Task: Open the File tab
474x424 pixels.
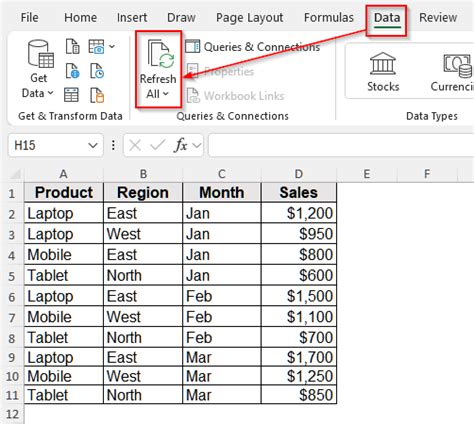Action: 29,17
